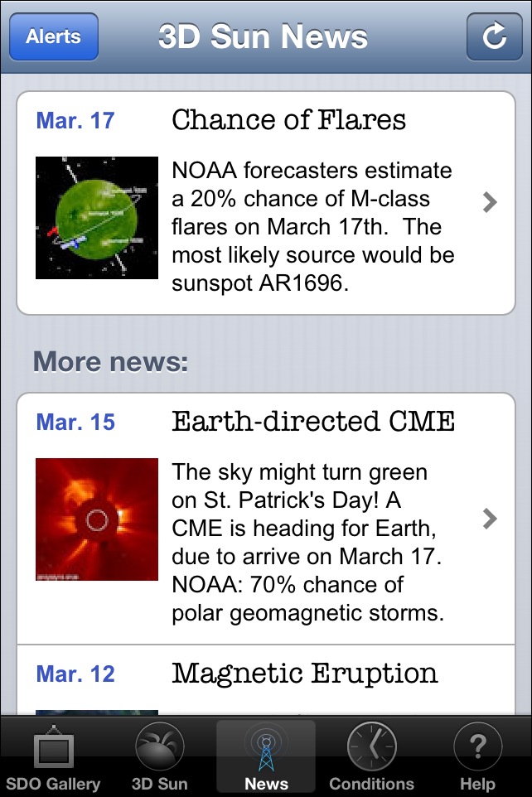Select the 3D Sun globe icon
The image size is (532, 797).
point(159,746)
